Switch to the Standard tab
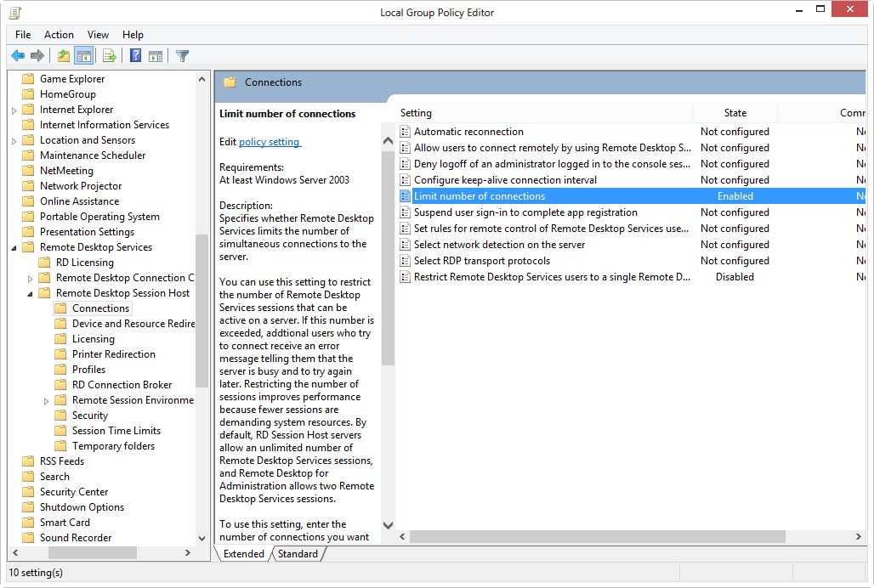Viewport: 874px width, 588px height. 298,553
